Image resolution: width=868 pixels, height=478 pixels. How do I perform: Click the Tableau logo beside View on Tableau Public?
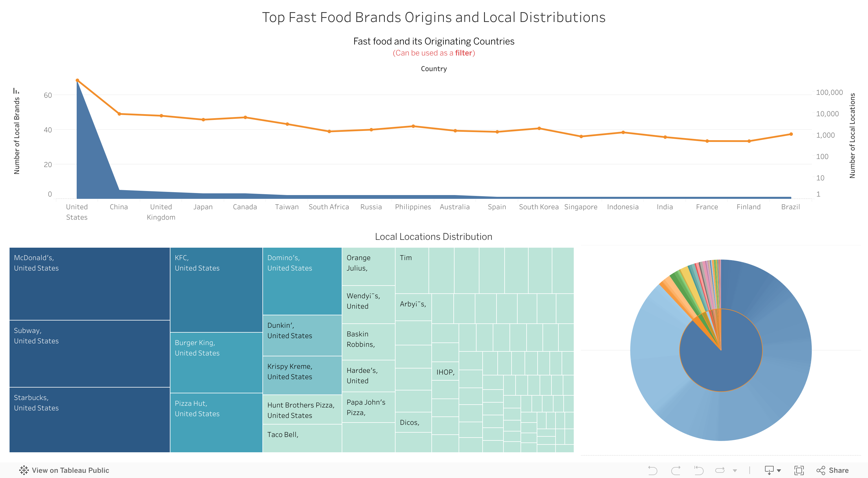pos(24,470)
